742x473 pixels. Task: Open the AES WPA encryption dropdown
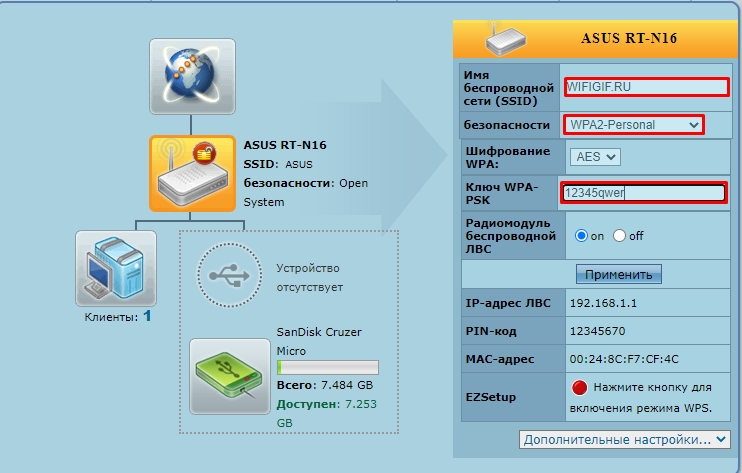coord(595,157)
